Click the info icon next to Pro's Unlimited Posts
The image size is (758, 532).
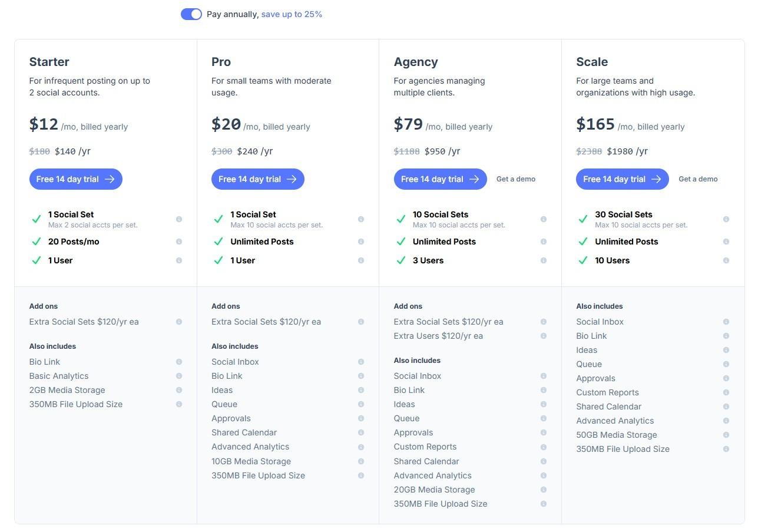361,241
